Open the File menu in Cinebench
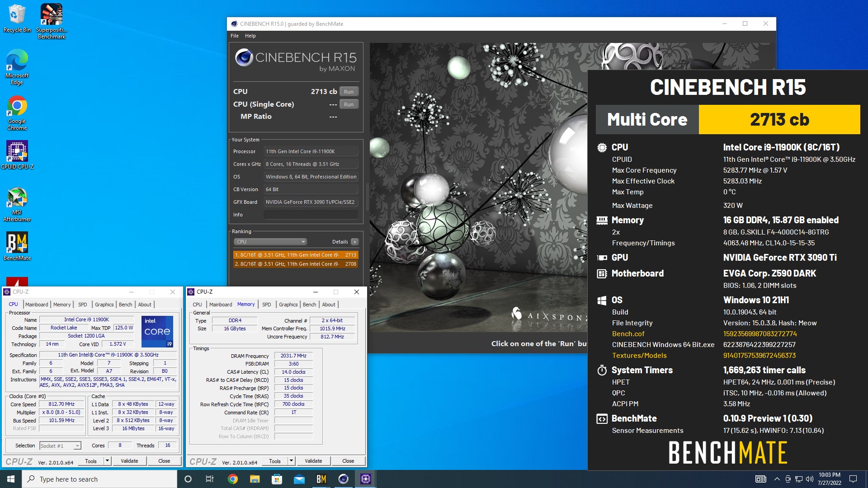The image size is (868, 488). tap(235, 36)
